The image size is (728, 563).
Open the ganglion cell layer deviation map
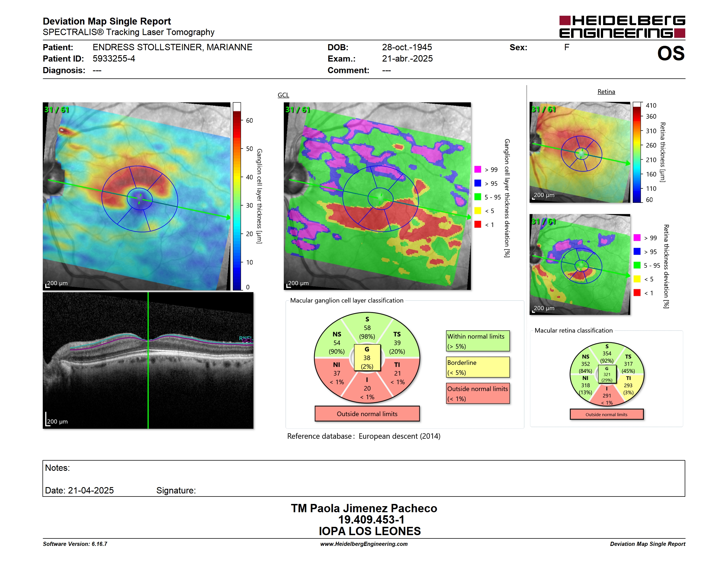click(377, 196)
